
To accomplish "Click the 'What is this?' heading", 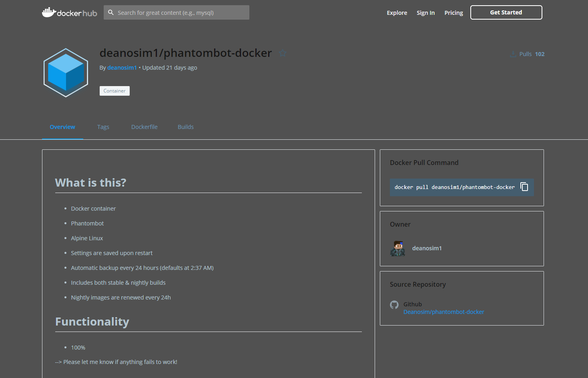I will [90, 183].
